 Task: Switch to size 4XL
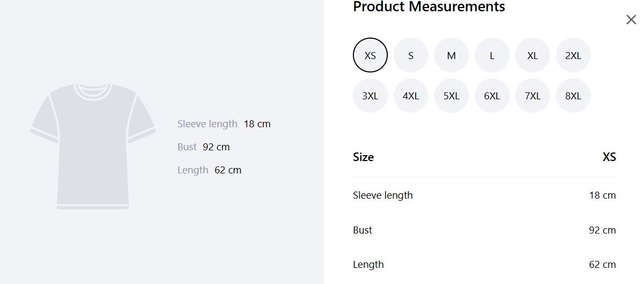coord(411,96)
